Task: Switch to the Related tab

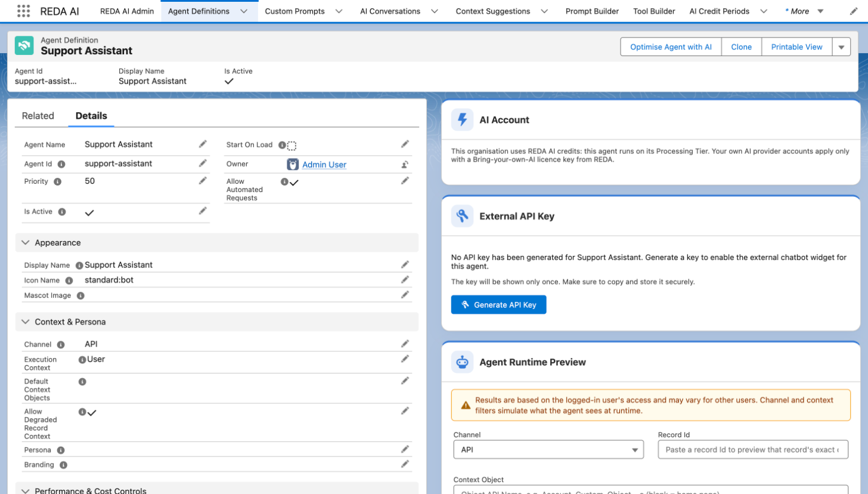Action: pos(38,116)
